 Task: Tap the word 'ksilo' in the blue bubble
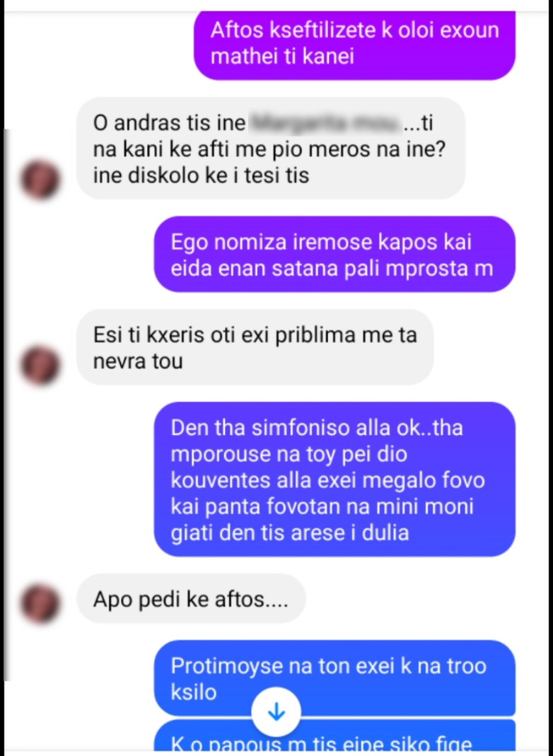coord(194,692)
